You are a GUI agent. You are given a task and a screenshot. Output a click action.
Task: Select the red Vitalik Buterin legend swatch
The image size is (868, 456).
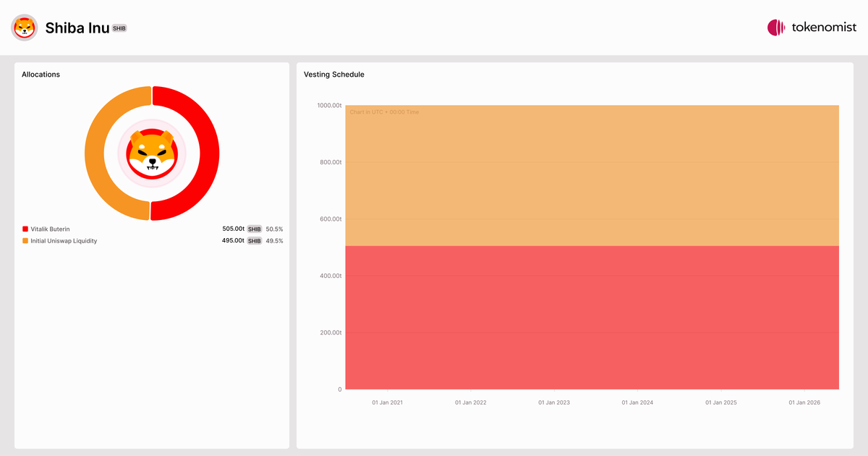point(25,229)
